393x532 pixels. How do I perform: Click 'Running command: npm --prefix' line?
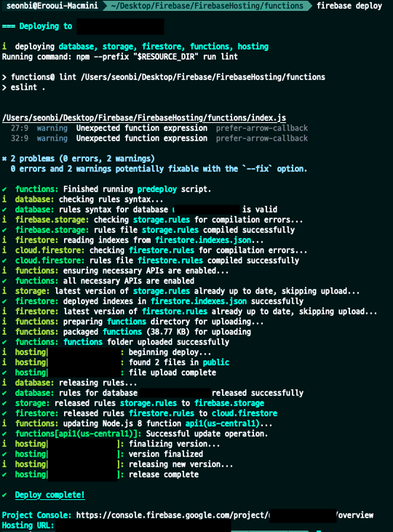point(120,57)
